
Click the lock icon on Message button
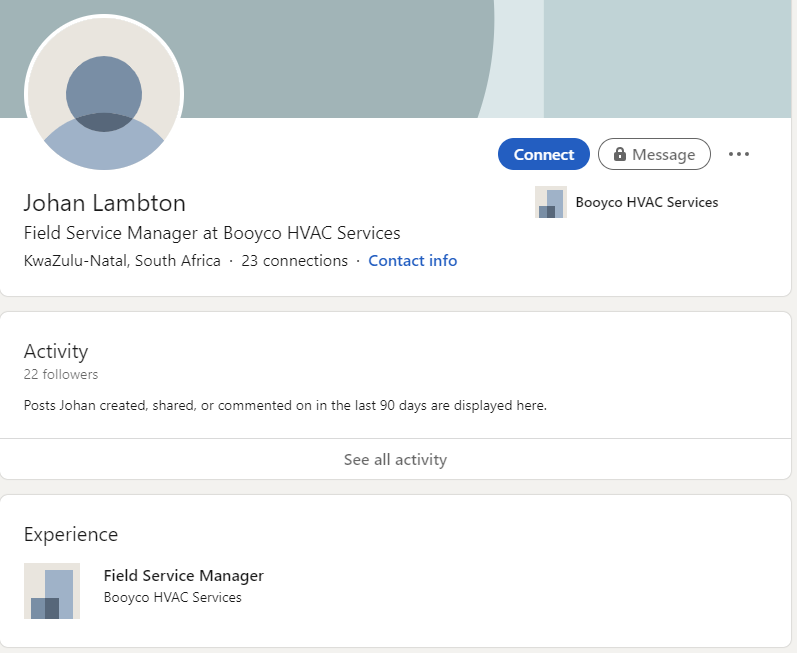620,154
